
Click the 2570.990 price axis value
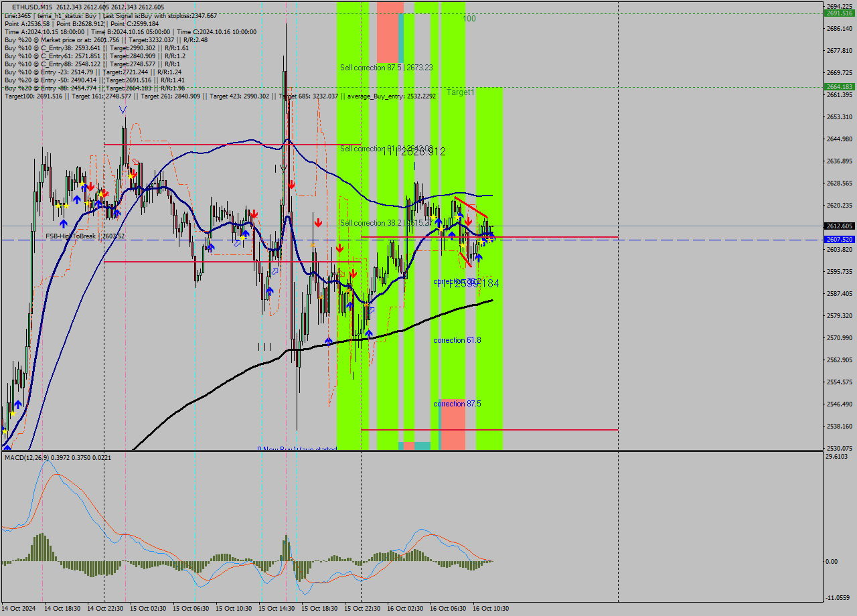pyautogui.click(x=840, y=338)
